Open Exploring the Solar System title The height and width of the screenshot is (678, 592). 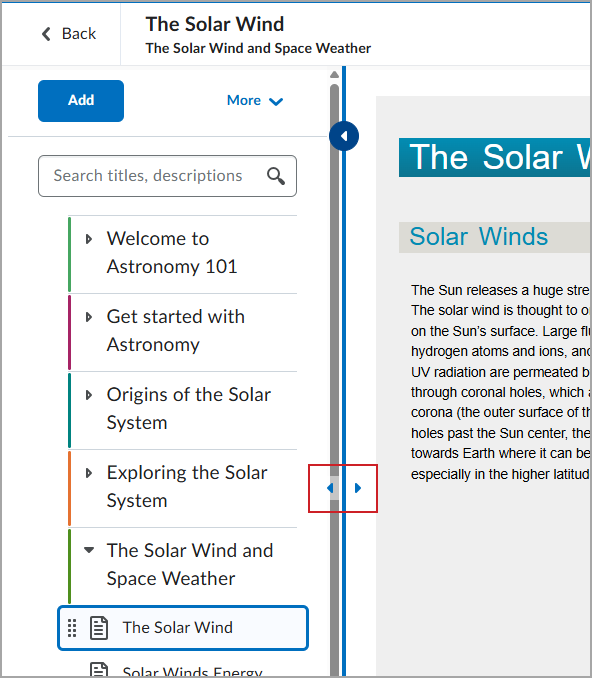coord(187,487)
